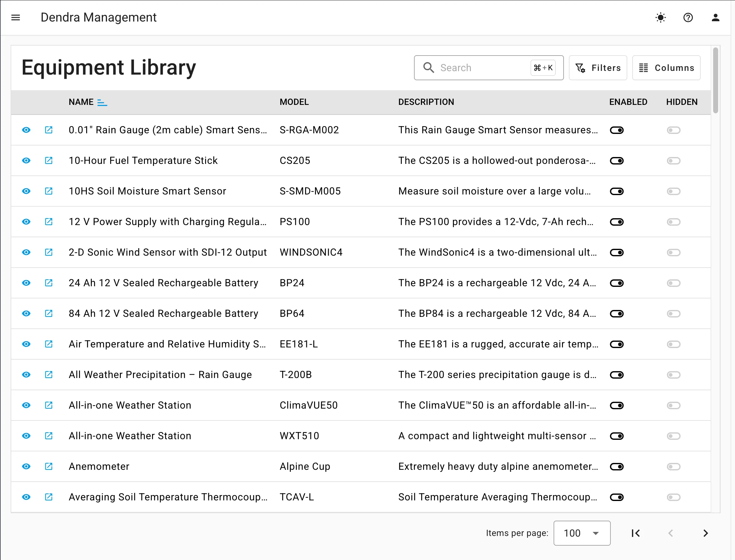Open BP24 battery external link icon

49,283
